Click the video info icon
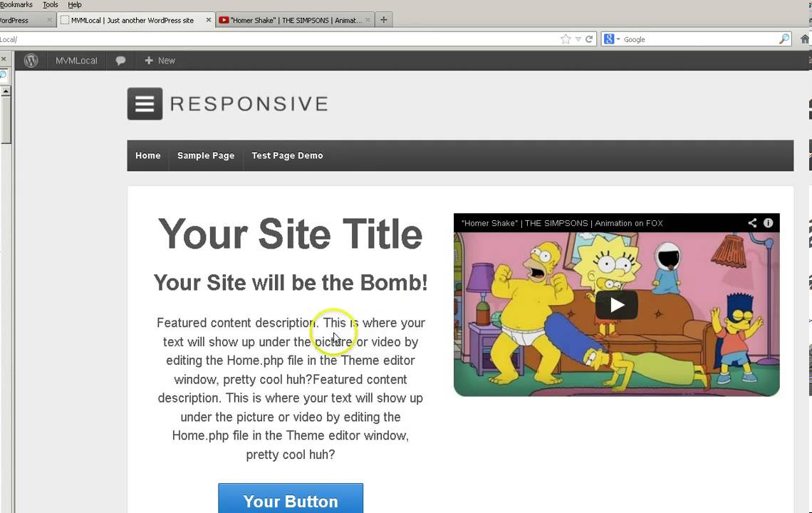This screenshot has width=812, height=513. 768,223
